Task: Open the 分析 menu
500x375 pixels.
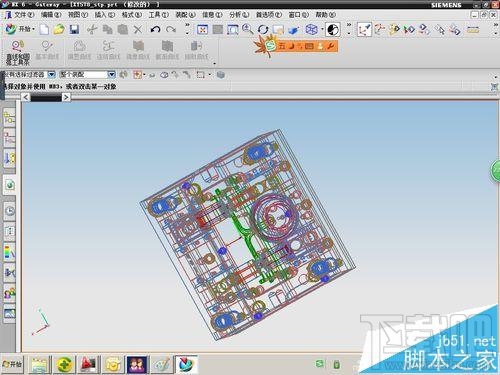Action: (239, 15)
